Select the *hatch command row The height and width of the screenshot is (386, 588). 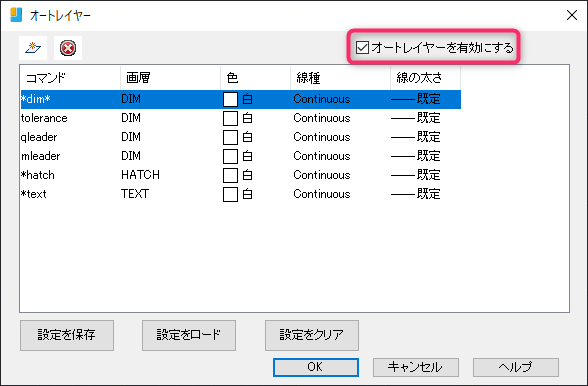[x=241, y=175]
